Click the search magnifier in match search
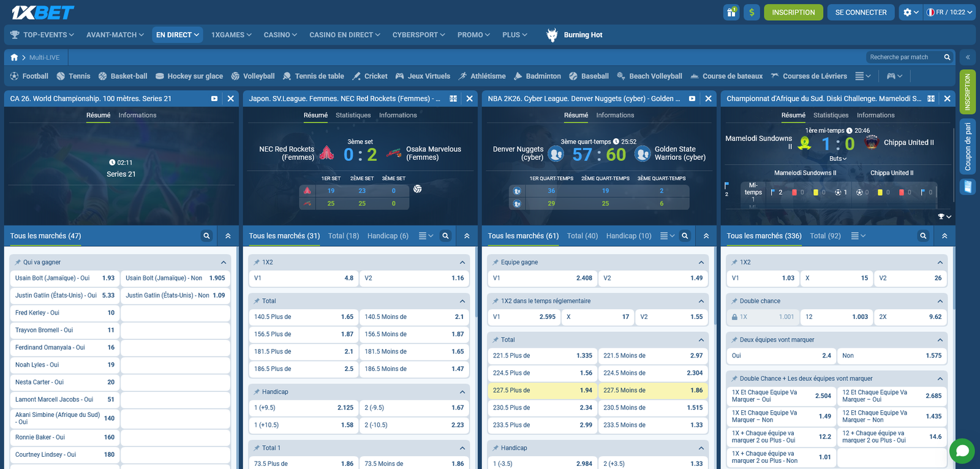The image size is (980, 469). [x=947, y=58]
